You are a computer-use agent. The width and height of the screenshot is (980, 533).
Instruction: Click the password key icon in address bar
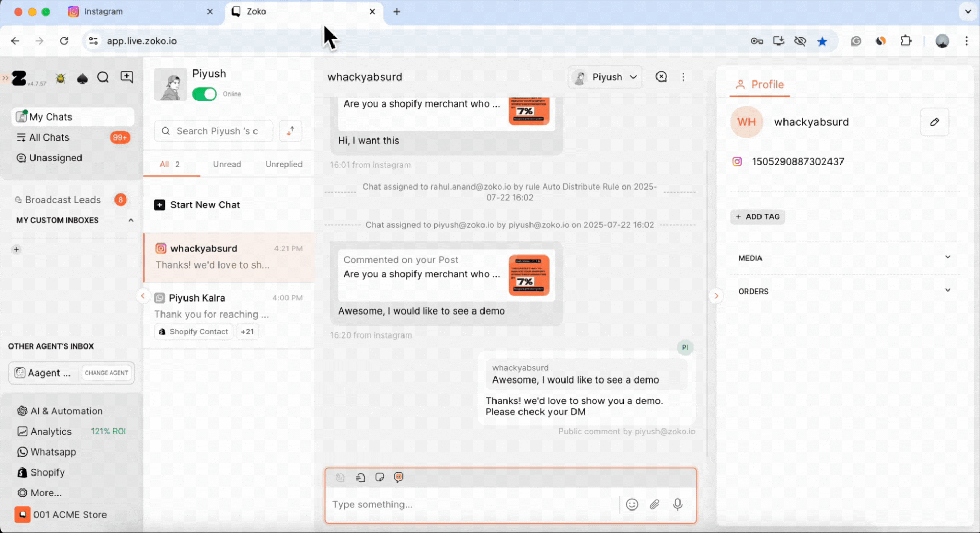756,41
